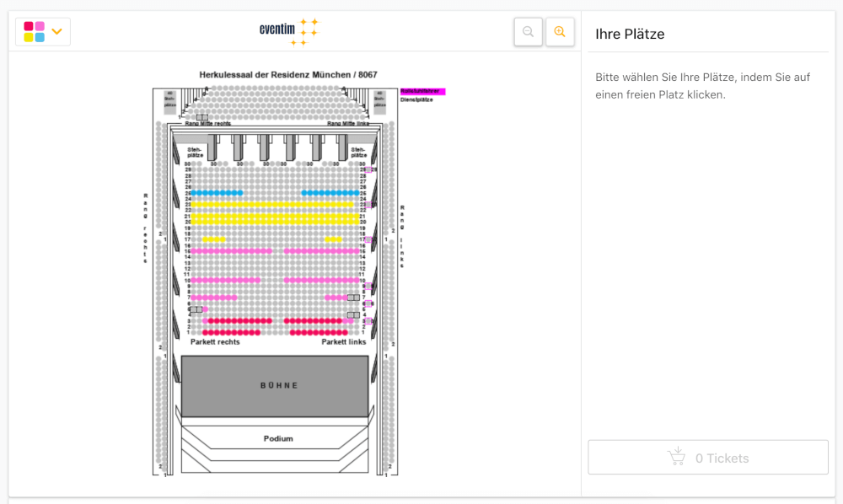The width and height of the screenshot is (843, 504).
Task: Click the Bühne stage area
Action: [275, 386]
